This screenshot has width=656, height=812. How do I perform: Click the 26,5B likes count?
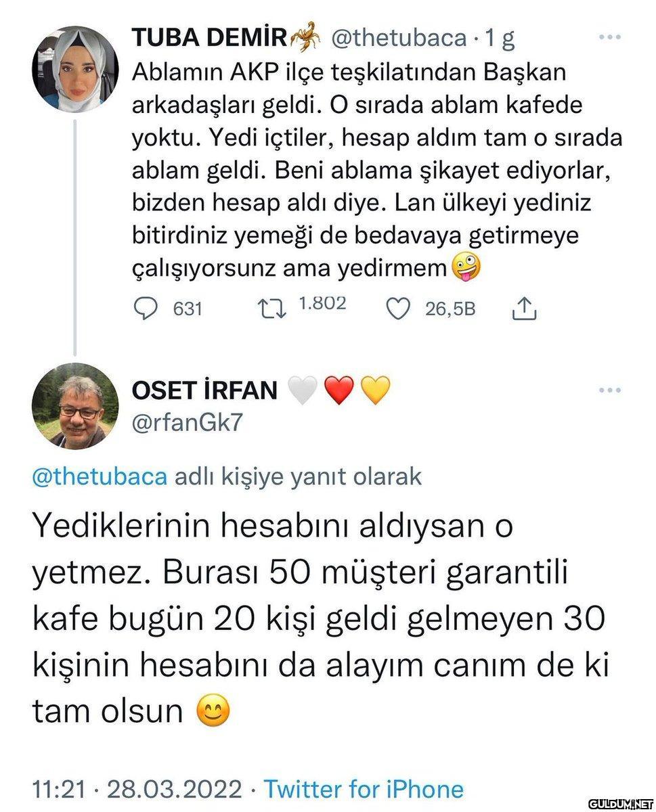pyautogui.click(x=450, y=309)
